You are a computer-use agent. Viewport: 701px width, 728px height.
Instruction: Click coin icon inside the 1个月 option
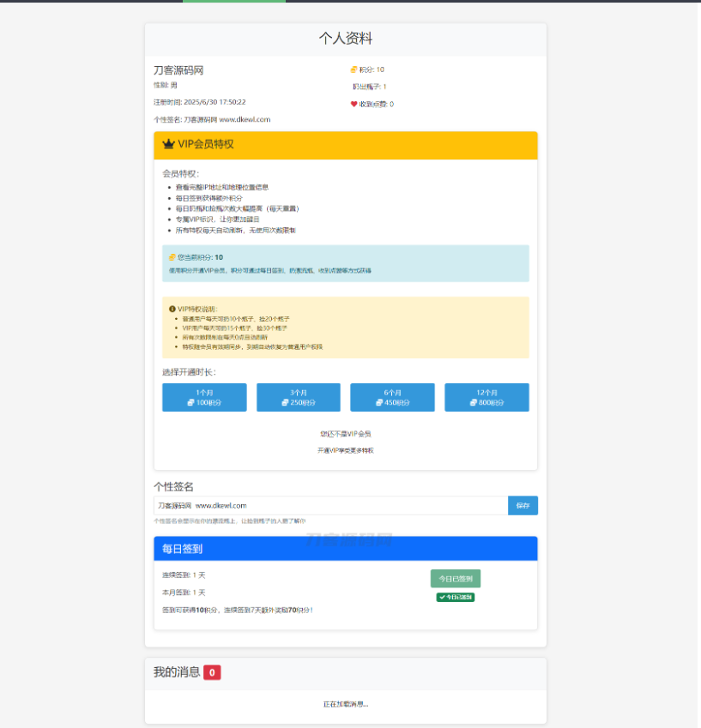click(x=192, y=402)
